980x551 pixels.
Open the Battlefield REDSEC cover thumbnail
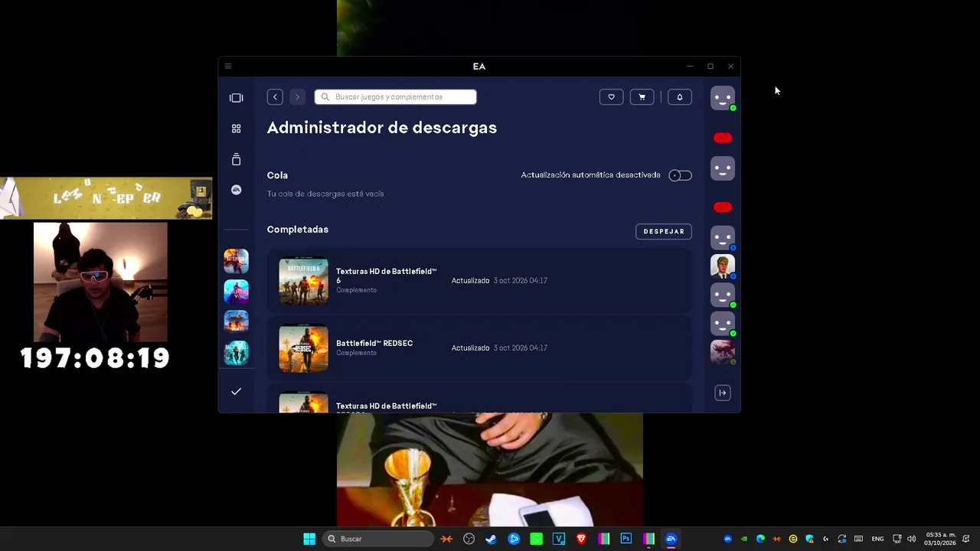(x=303, y=348)
